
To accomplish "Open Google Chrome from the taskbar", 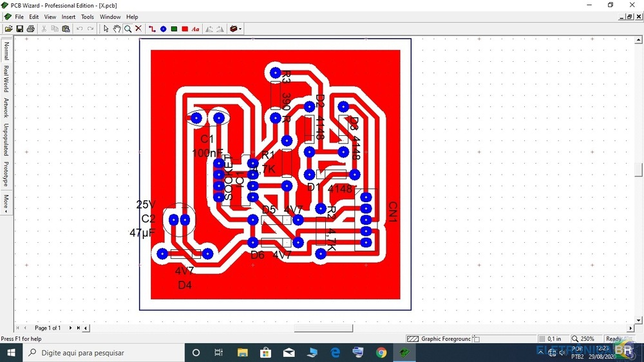I will [381, 352].
